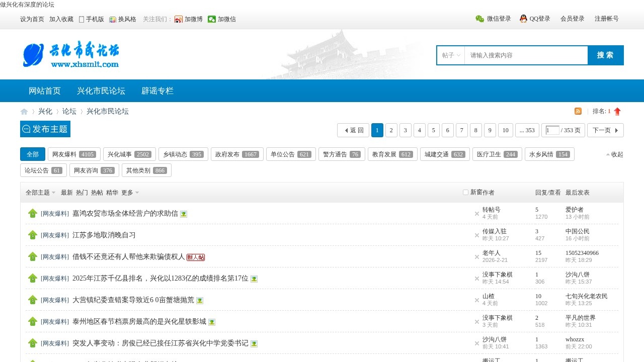Click the page number input field
Viewport: 644px width, 362px height.
click(x=551, y=130)
